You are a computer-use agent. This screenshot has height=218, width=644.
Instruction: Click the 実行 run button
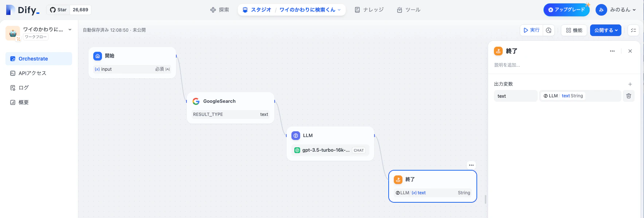[x=531, y=30]
